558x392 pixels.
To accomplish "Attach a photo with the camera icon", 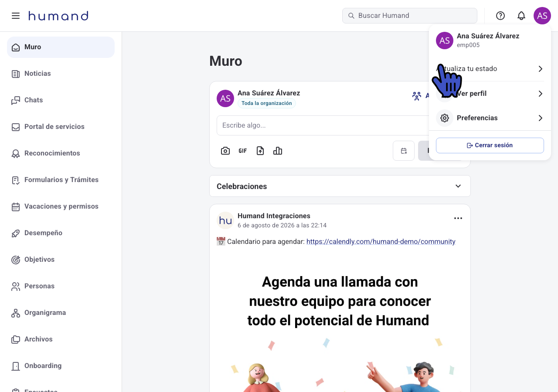I will 225,151.
